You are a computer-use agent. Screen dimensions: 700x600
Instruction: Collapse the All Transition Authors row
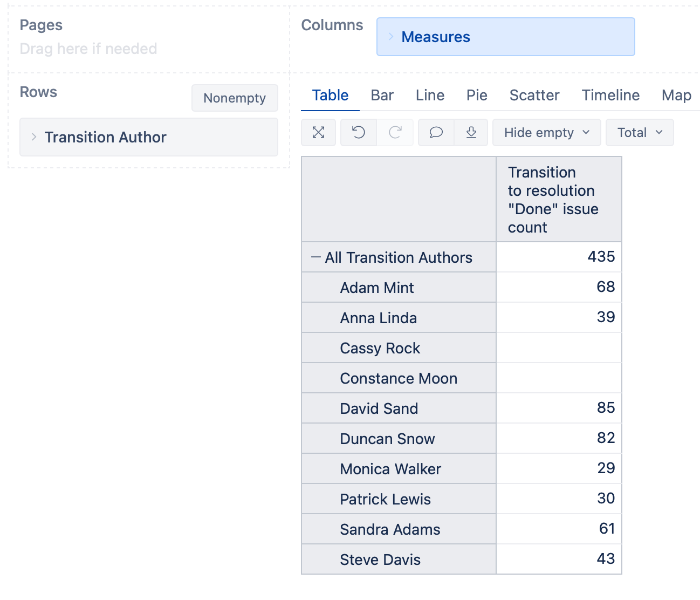click(x=315, y=258)
